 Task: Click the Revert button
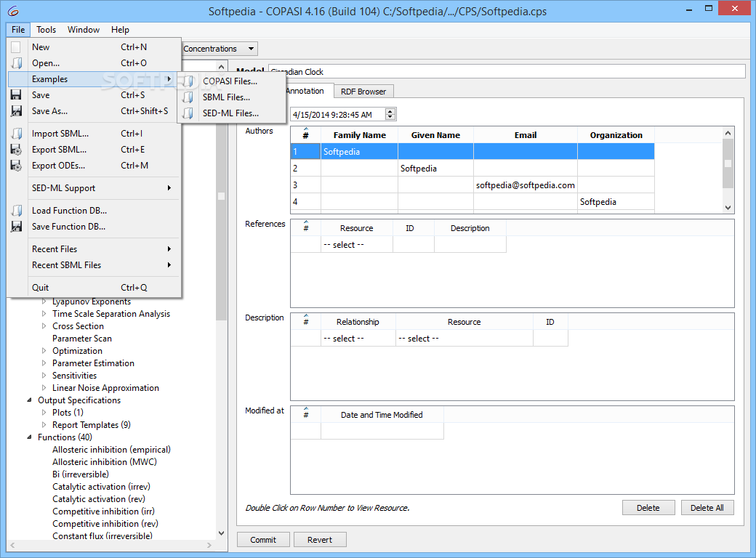(x=320, y=540)
